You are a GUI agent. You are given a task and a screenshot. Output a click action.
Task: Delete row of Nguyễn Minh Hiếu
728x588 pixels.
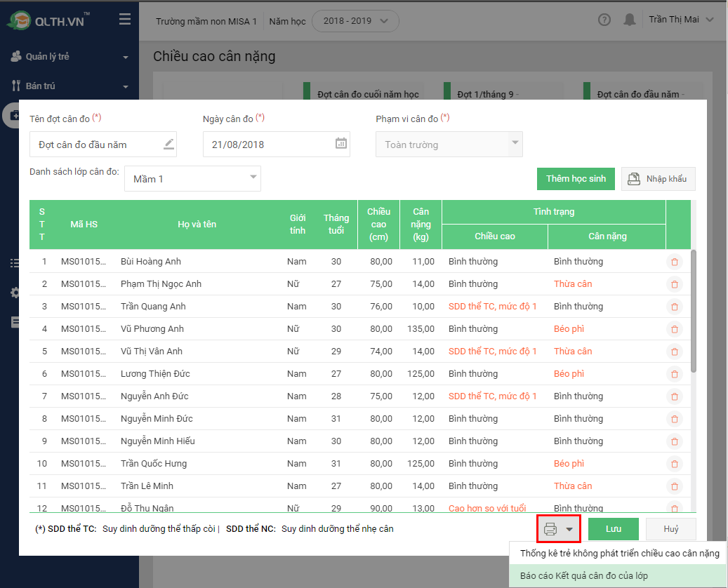(x=674, y=441)
